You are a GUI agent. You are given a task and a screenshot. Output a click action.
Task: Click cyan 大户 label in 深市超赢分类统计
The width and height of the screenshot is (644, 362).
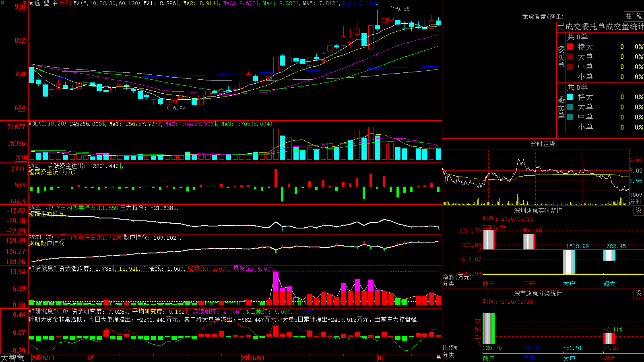[569, 358]
